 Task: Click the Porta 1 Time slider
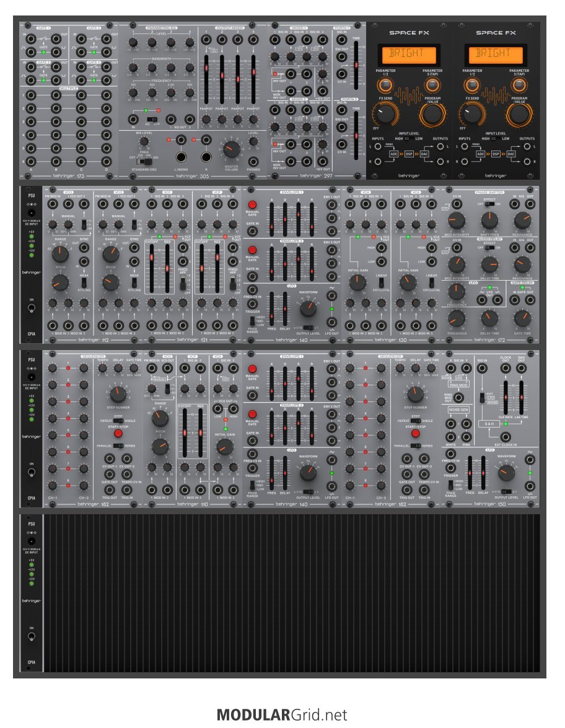(357, 65)
